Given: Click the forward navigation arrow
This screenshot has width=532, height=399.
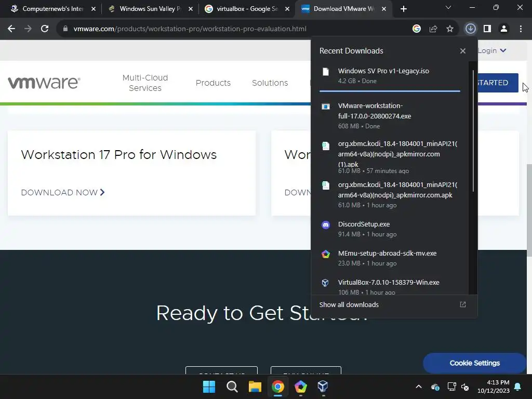Looking at the screenshot, I should click(x=28, y=29).
